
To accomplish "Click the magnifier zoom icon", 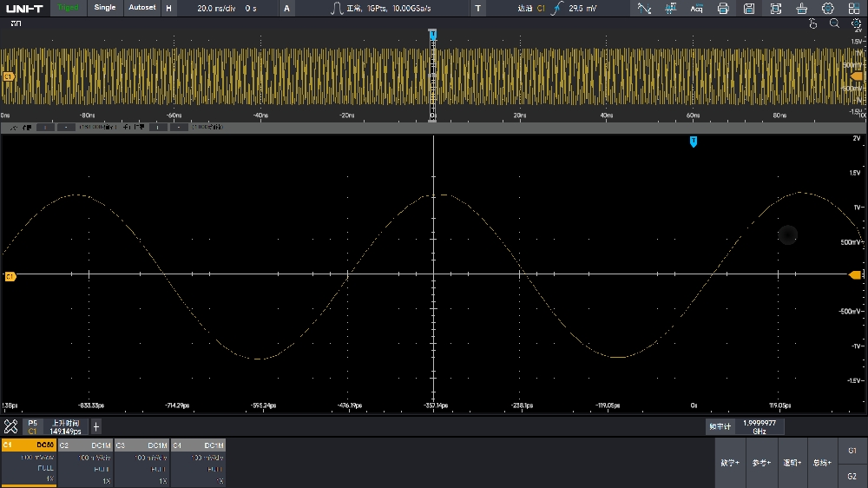I will click(x=834, y=24).
